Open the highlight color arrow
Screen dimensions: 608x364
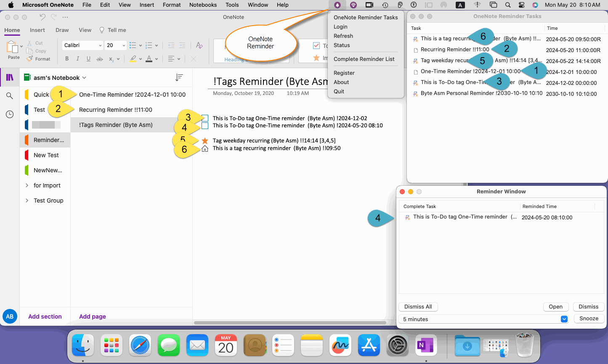pyautogui.click(x=140, y=59)
